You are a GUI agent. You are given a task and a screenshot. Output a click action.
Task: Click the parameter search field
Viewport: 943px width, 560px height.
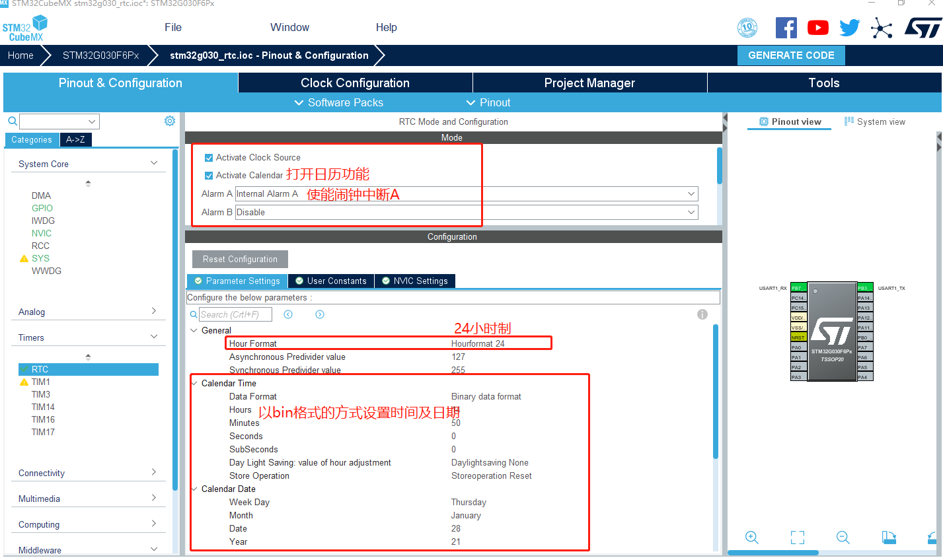pyautogui.click(x=235, y=314)
